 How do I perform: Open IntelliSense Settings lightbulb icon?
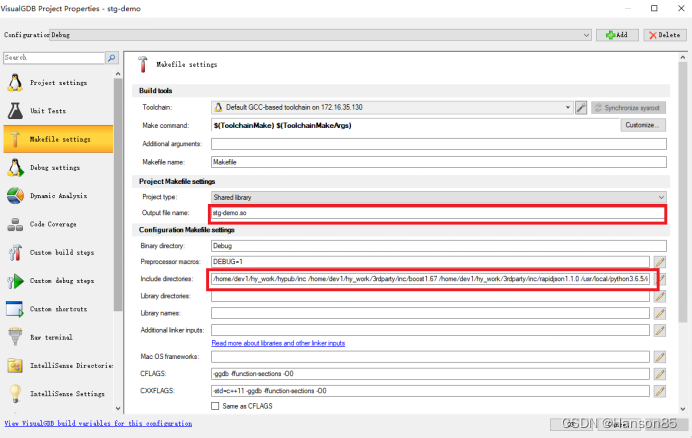coord(15,393)
